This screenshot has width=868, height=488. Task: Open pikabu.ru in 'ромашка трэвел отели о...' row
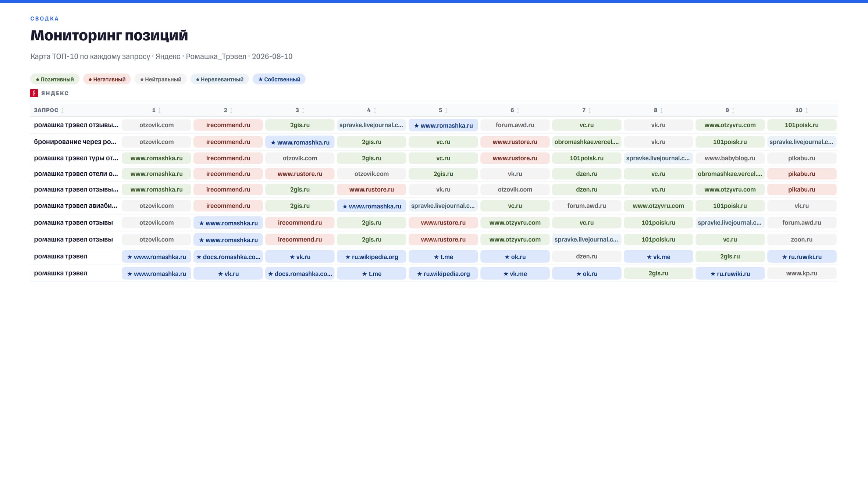click(802, 174)
